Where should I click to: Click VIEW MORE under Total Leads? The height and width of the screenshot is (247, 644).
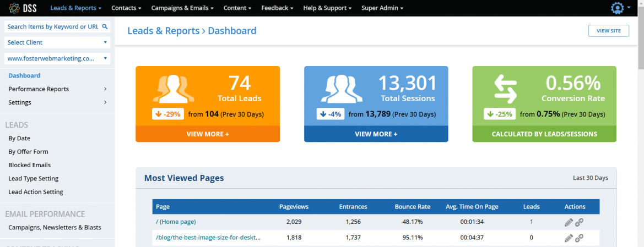coord(208,134)
